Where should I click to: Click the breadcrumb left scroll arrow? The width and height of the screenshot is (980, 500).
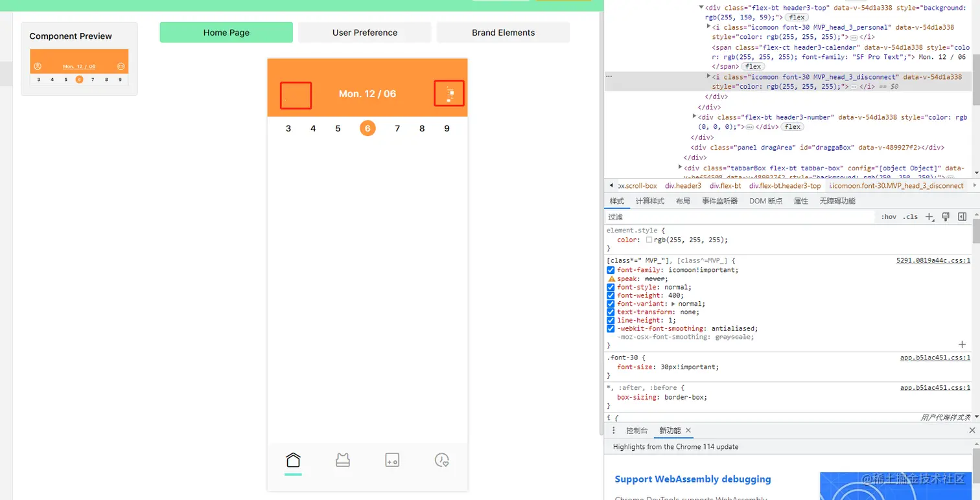pyautogui.click(x=611, y=186)
